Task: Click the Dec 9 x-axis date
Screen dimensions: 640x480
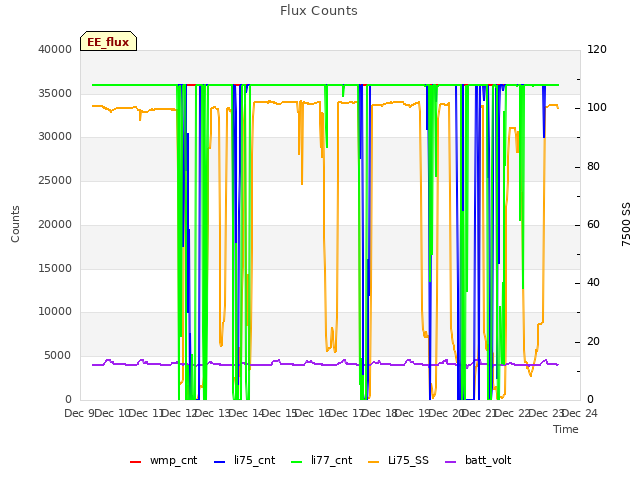Action: click(x=80, y=413)
